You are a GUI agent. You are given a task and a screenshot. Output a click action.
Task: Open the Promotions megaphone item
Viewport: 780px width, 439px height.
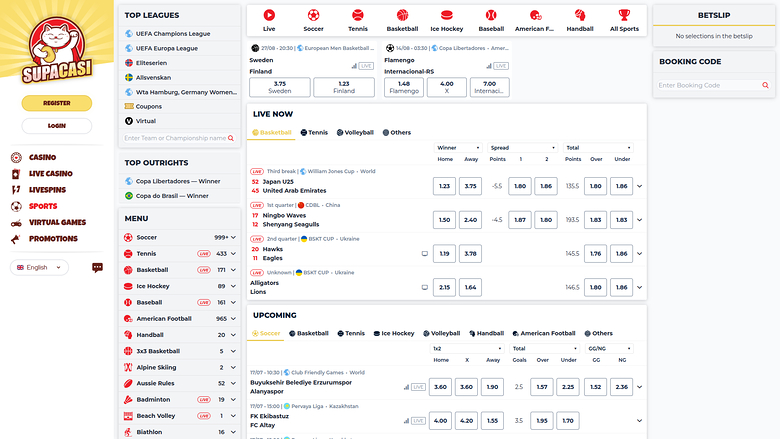coord(53,239)
